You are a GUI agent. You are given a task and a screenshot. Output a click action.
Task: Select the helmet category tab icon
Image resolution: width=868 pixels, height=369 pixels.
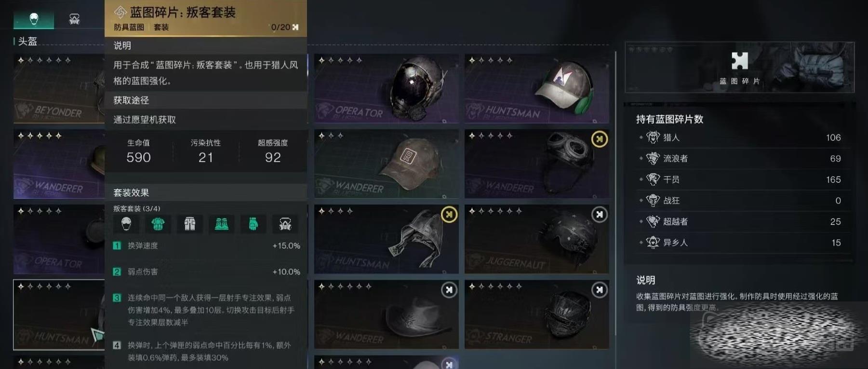tap(34, 19)
